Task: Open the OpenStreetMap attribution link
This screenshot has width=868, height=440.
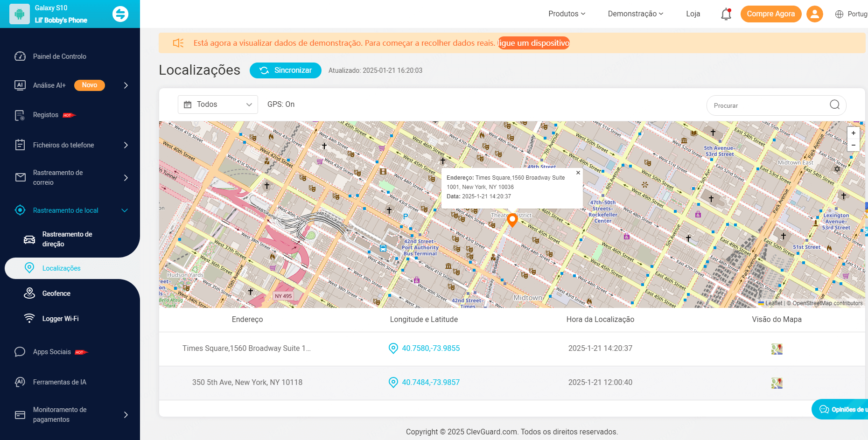Action: 812,303
